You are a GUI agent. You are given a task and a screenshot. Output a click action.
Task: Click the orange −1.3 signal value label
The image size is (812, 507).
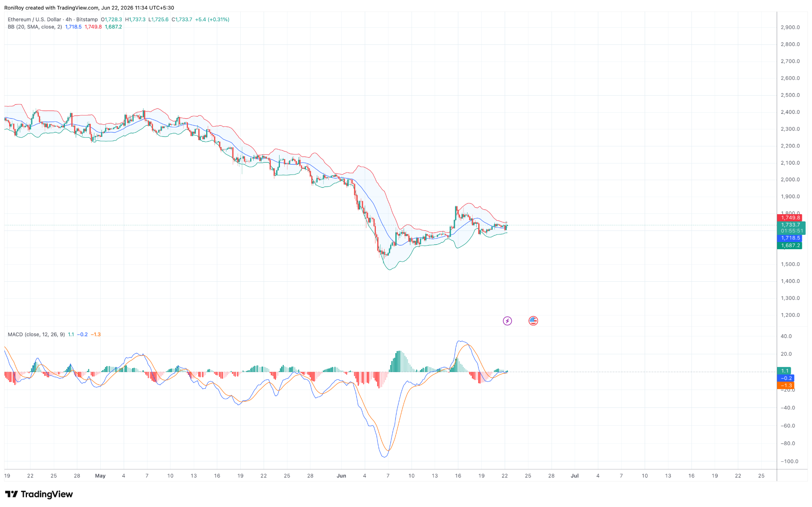tap(786, 386)
